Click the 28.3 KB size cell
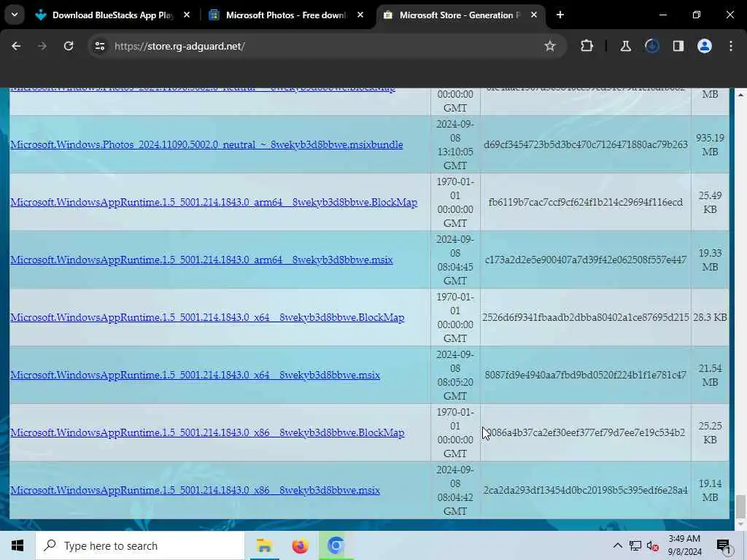The image size is (747, 560). pyautogui.click(x=710, y=317)
